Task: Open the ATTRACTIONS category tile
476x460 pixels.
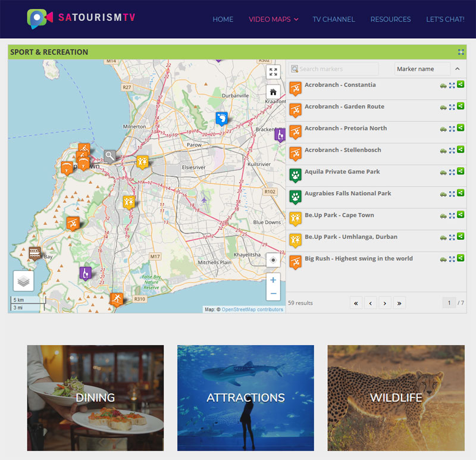Action: 246,398
